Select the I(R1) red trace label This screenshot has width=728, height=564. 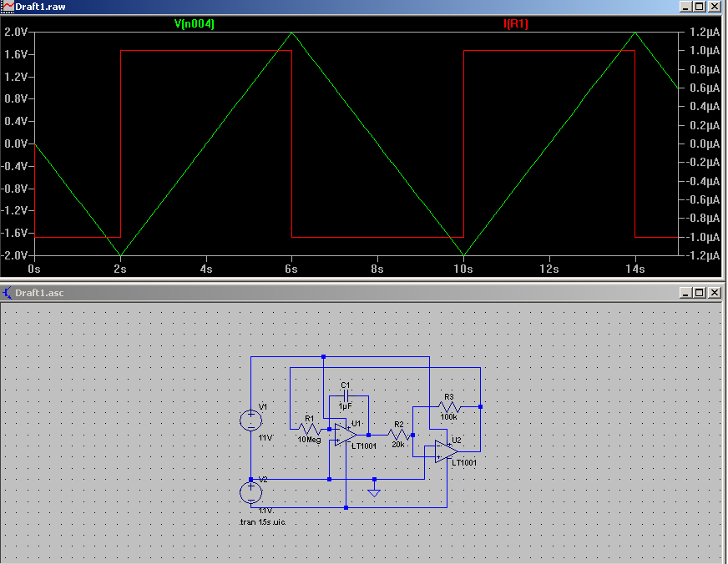point(515,24)
